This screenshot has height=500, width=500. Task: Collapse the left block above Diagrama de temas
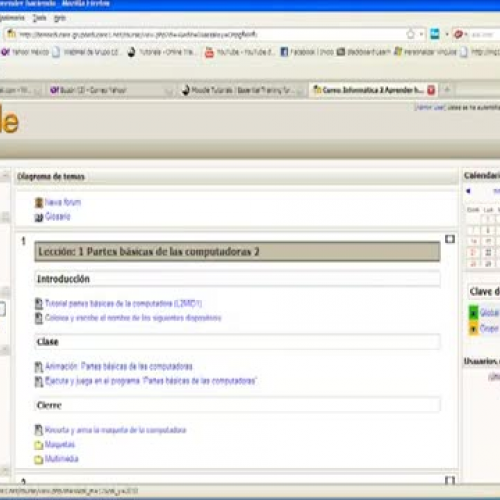6,175
